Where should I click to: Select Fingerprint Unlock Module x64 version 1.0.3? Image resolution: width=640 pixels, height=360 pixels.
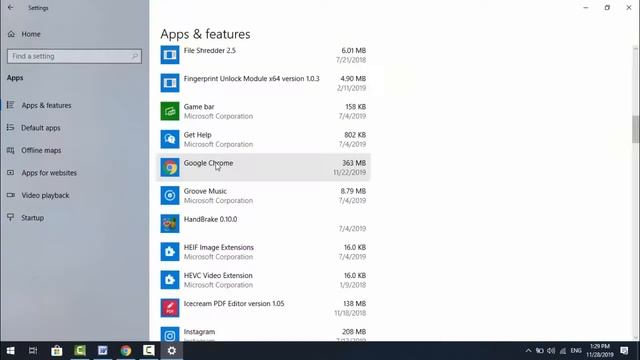pos(251,79)
